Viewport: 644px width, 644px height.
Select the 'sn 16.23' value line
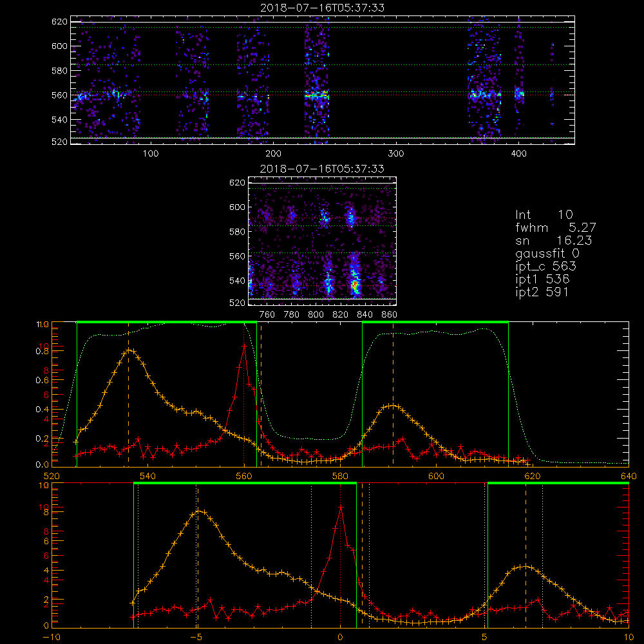point(554,240)
